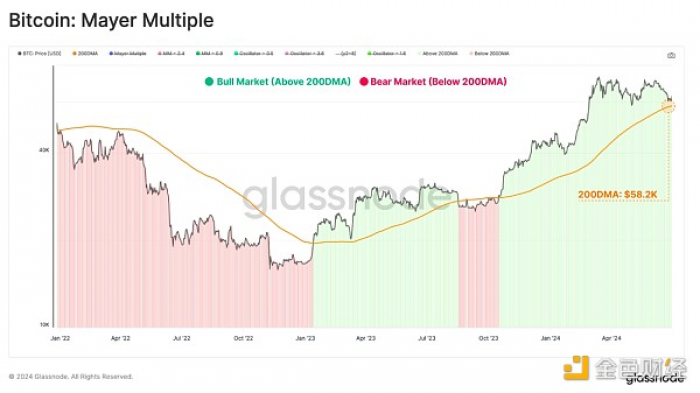The width and height of the screenshot is (700, 393).
Task: Click the Glassnode copyright text
Action: click(71, 376)
